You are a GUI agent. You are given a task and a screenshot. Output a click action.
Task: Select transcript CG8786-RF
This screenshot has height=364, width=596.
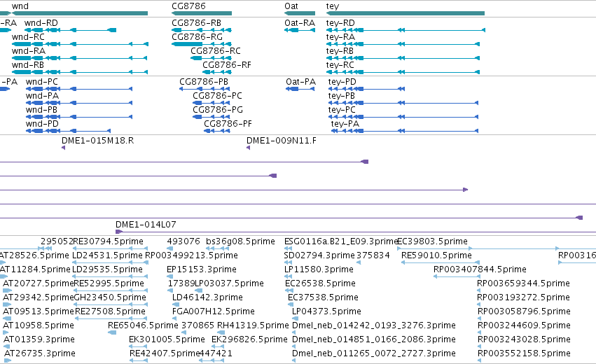coord(227,65)
